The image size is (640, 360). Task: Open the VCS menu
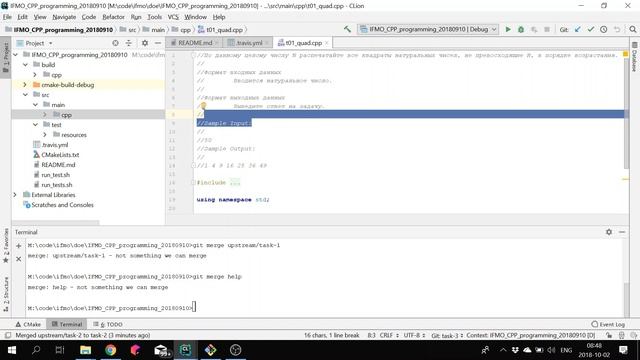pos(173,17)
